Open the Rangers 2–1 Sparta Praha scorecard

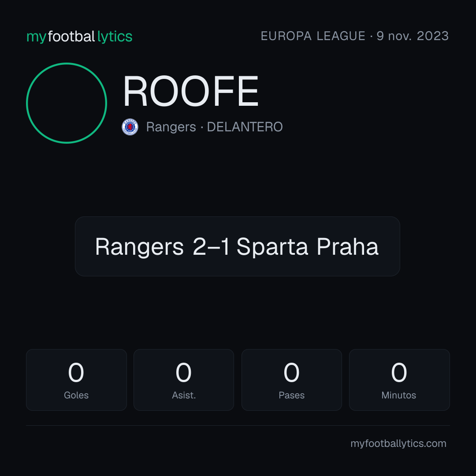pyautogui.click(x=238, y=246)
